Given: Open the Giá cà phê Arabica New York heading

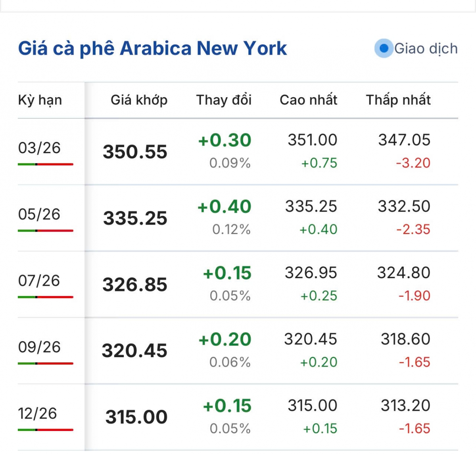Looking at the screenshot, I should (152, 48).
